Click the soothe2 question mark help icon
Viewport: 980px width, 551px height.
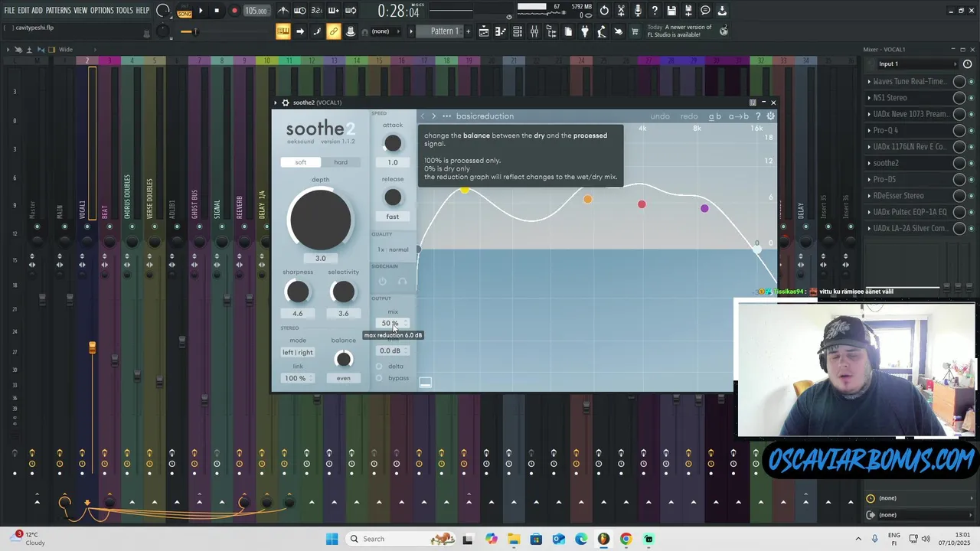tap(758, 116)
